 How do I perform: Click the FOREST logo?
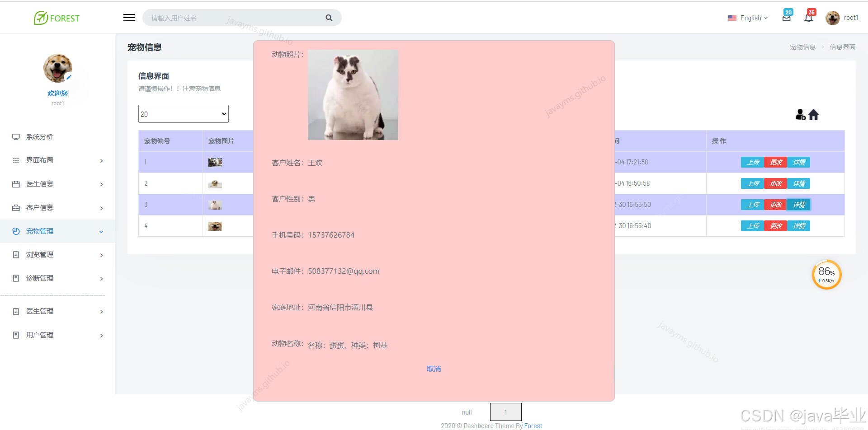coord(56,18)
